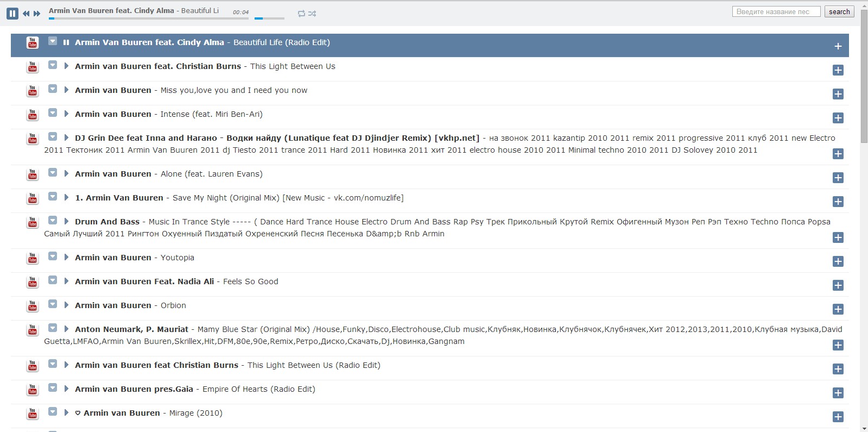This screenshot has width=868, height=432.
Task: Add Mamy Blue Star with plus icon
Action: [838, 345]
